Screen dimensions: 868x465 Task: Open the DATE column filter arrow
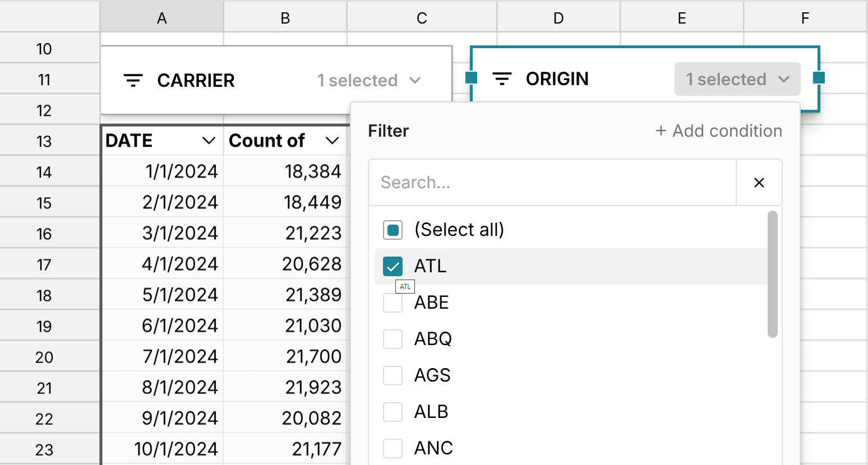[x=209, y=141]
